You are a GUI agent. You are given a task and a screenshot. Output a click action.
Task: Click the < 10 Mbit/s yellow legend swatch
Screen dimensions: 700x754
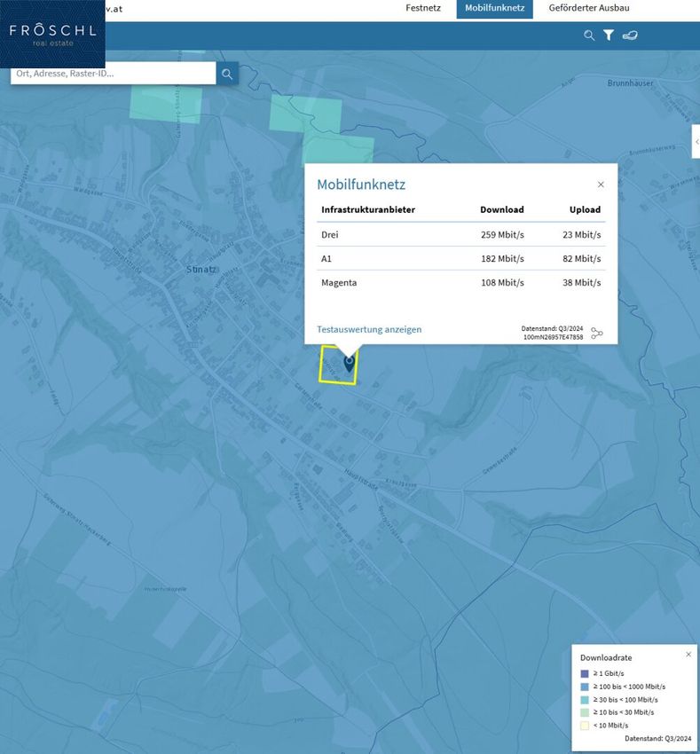(585, 725)
